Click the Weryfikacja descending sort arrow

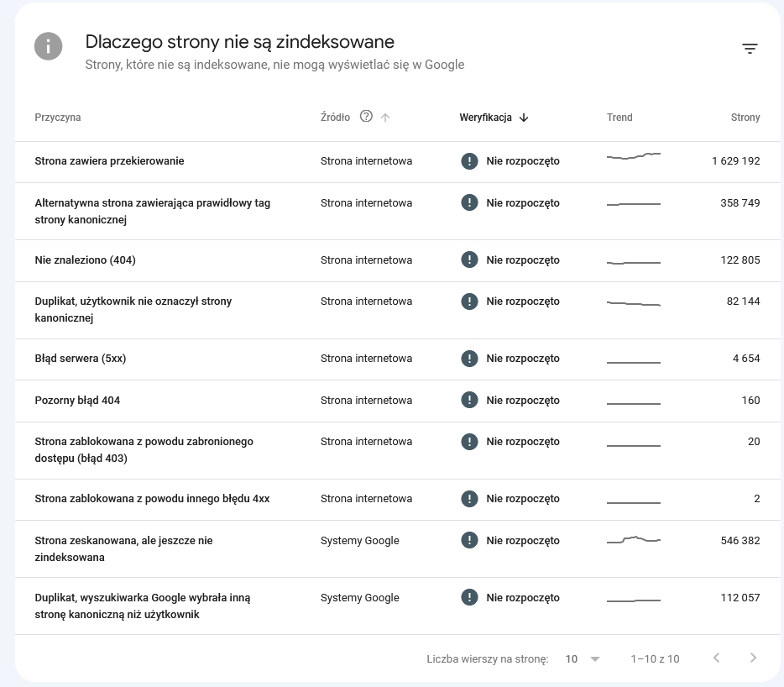[524, 118]
